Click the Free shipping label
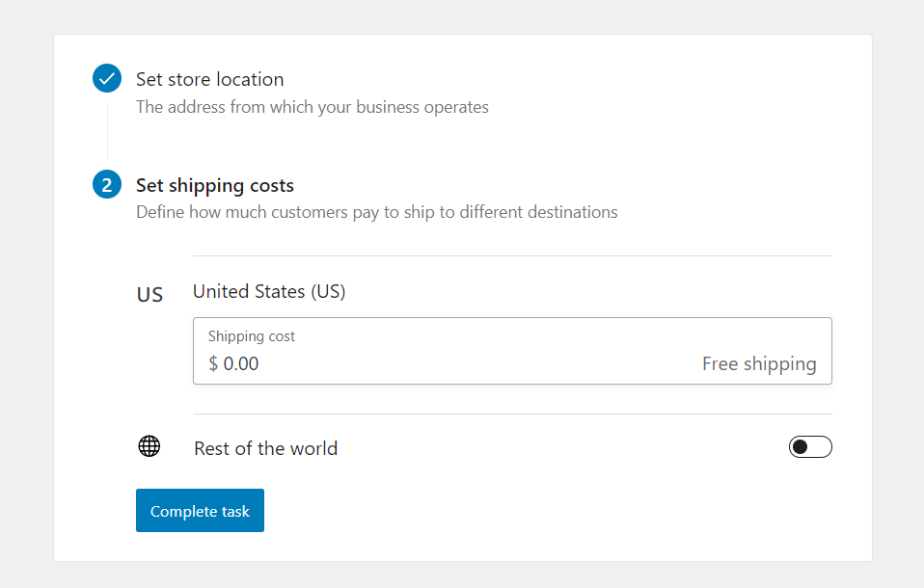This screenshot has width=924, height=588. (759, 364)
